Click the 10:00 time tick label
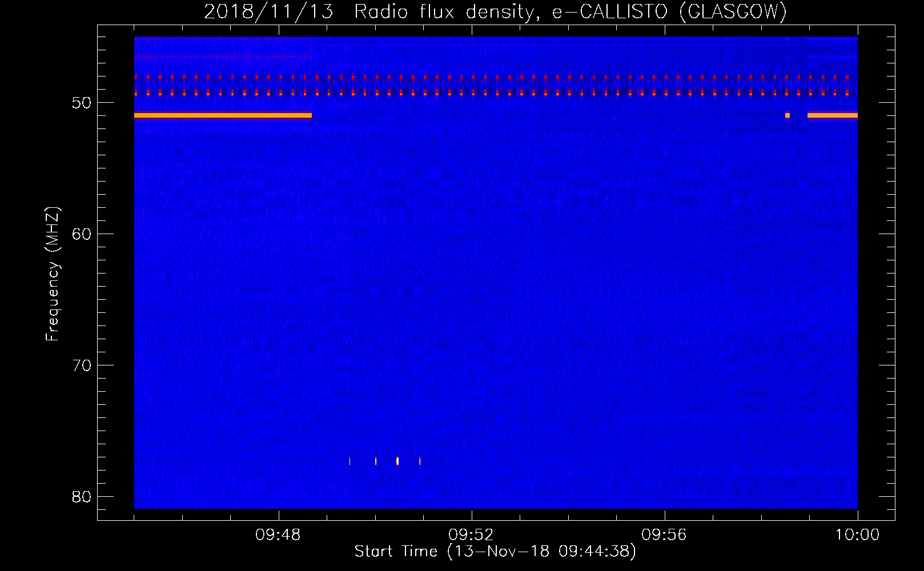The image size is (924, 571). (857, 535)
